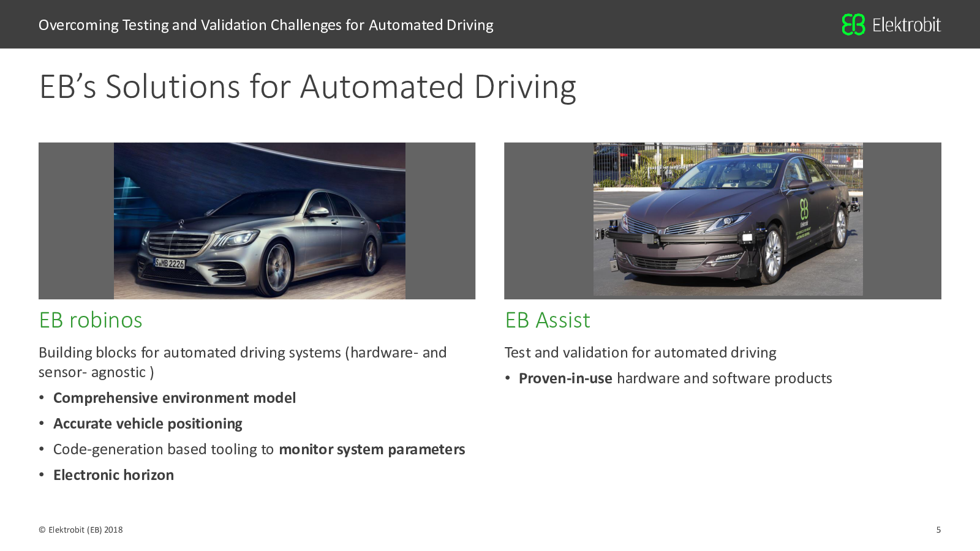Viewport: 980px width, 551px height.
Task: Click the 'EB Assist' heading
Action: pyautogui.click(x=548, y=320)
